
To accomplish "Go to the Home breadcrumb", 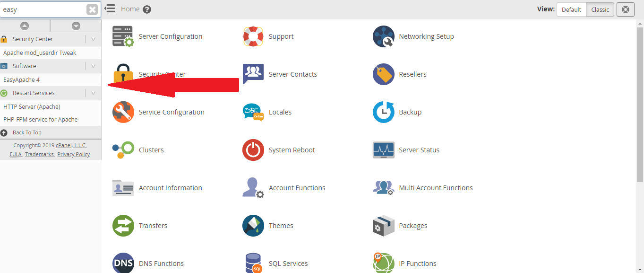I will point(130,9).
